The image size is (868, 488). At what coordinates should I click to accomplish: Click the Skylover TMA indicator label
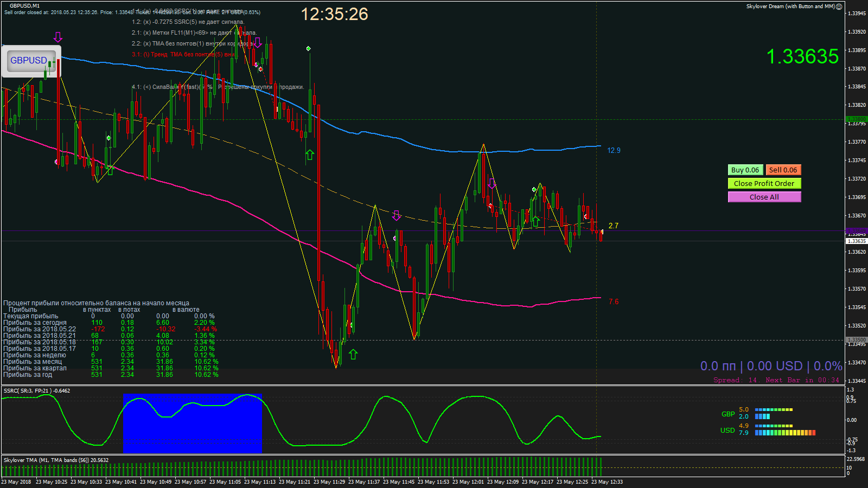click(56, 460)
